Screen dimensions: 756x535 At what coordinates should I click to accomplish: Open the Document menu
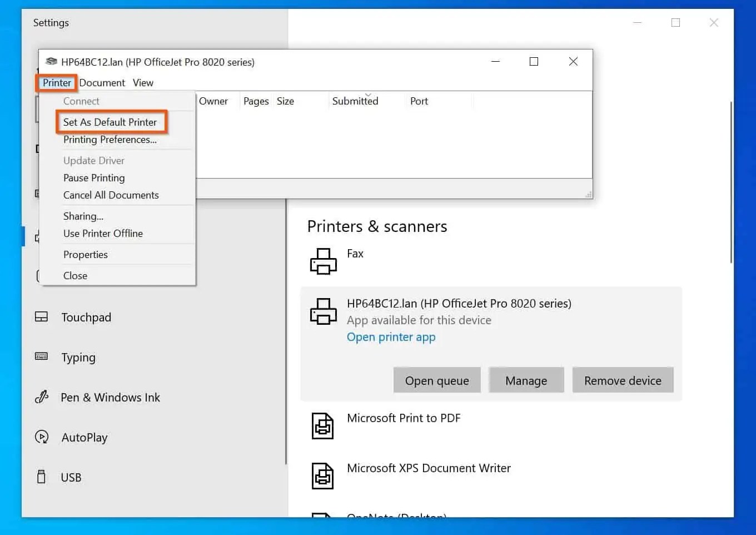(x=102, y=82)
